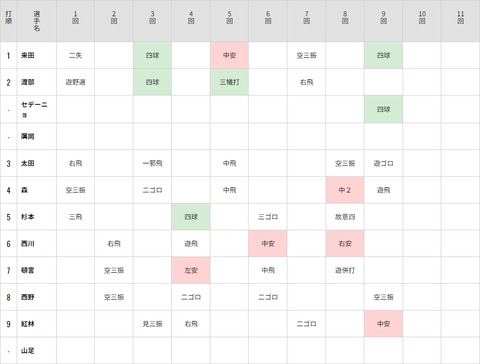This screenshot has width=480, height=364.
Task: Select the 三犠打 cell for 渡部
Action: point(229,82)
